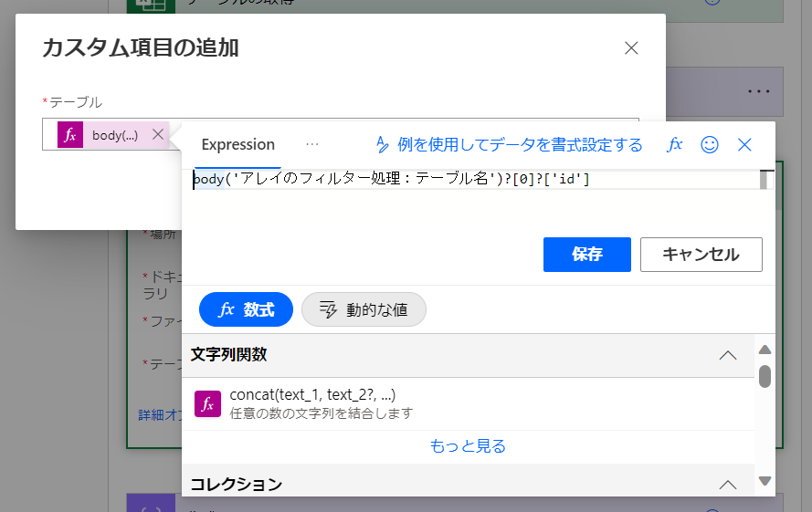Collapse the 文字列関数 section
Viewport: 812px width, 512px height.
coord(728,355)
